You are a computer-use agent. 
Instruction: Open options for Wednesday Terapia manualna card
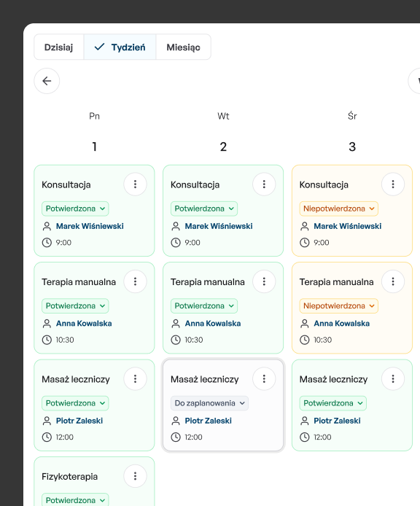coord(393,281)
